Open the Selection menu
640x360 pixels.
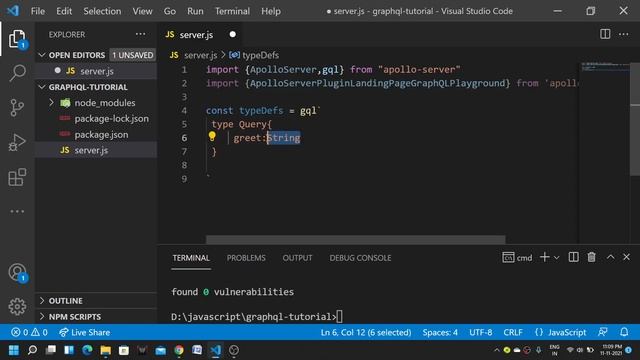(102, 11)
